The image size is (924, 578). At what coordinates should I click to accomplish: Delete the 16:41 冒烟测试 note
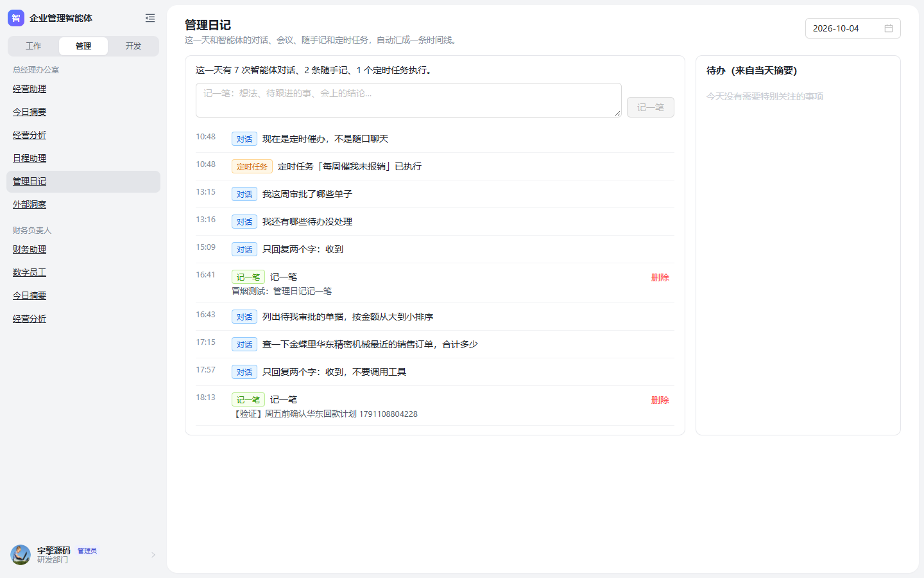[x=660, y=277]
